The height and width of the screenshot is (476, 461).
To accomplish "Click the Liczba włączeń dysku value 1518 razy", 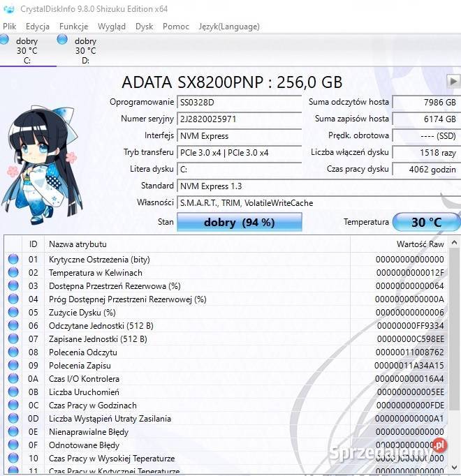I will click(426, 152).
